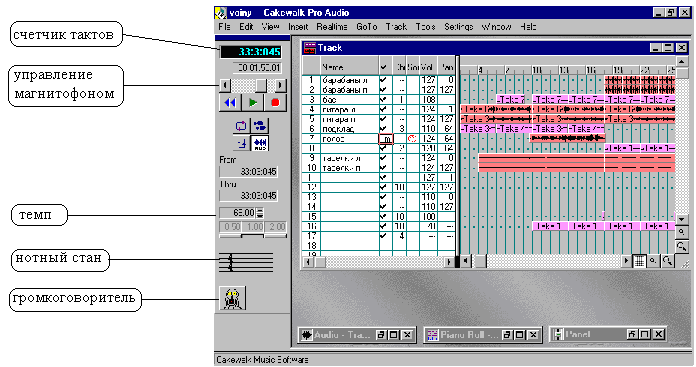Click the minimized Piano Roll window icon
The height and width of the screenshot is (367, 696).
coord(432,335)
